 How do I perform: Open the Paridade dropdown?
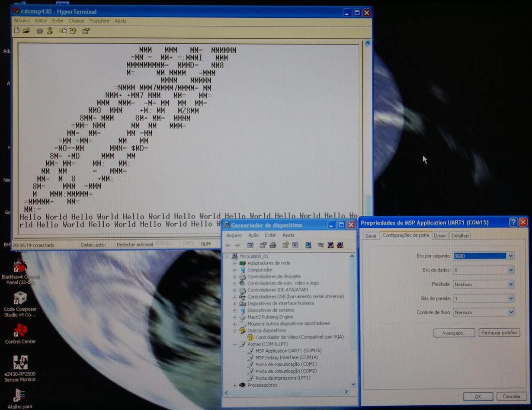tap(511, 285)
